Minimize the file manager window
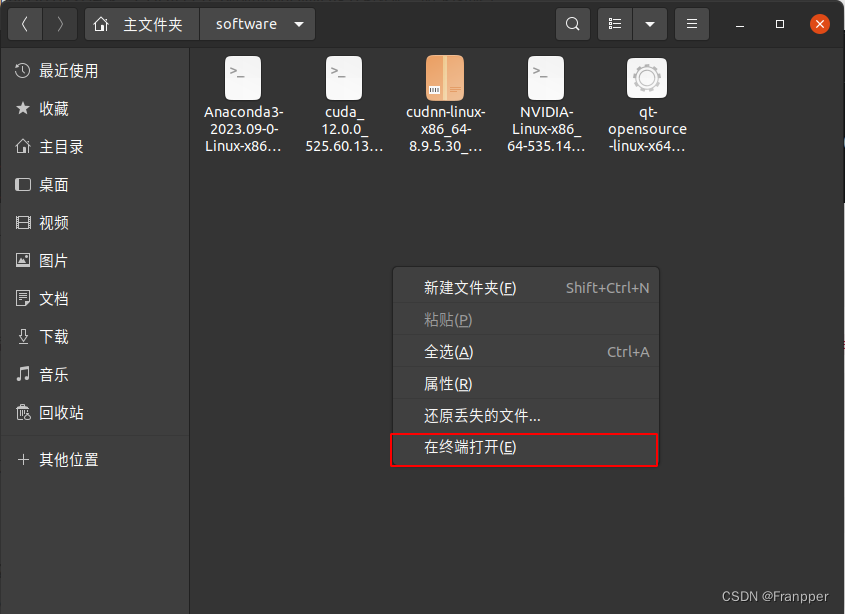This screenshot has width=845, height=614. click(740, 25)
